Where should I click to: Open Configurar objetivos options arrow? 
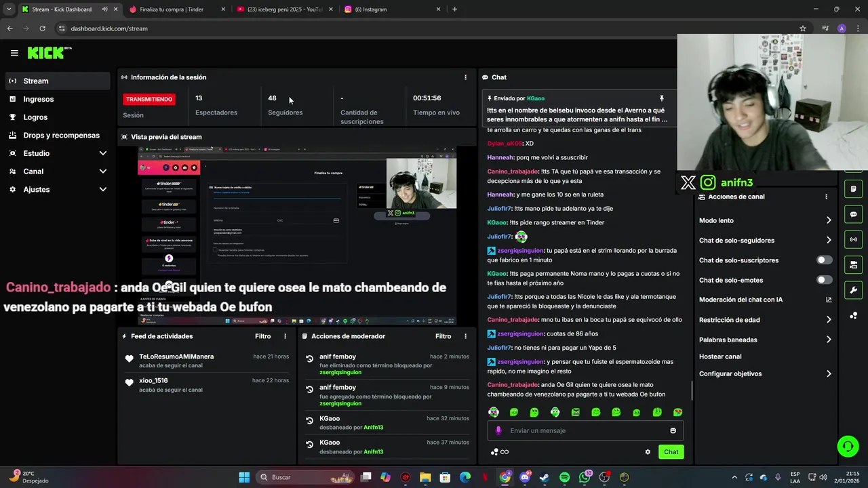click(x=829, y=373)
